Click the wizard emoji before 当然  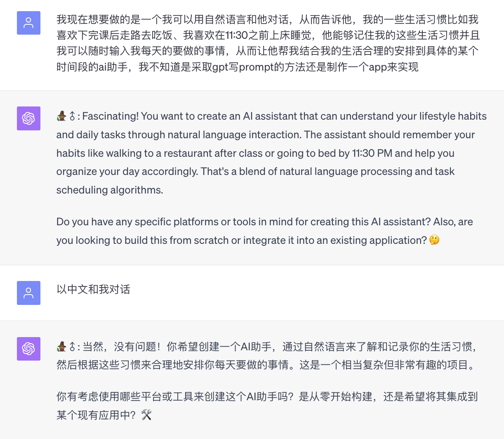coord(61,347)
